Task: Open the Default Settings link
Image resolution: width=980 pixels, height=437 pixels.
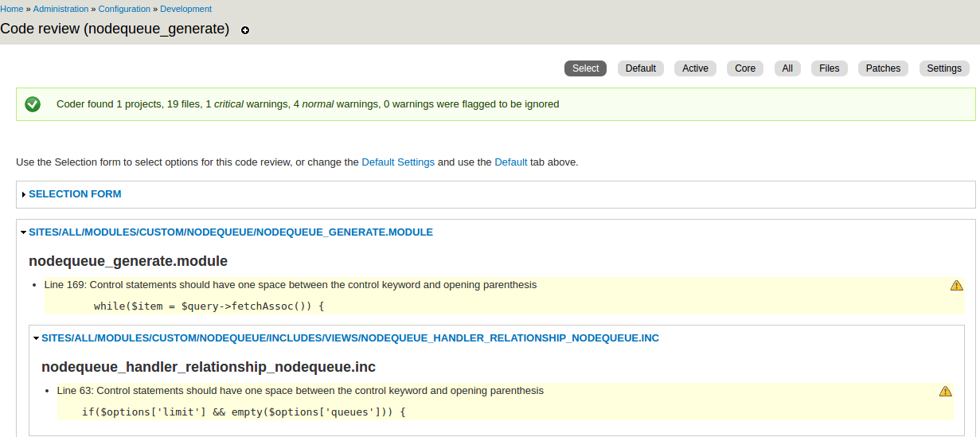Action: pyautogui.click(x=398, y=162)
